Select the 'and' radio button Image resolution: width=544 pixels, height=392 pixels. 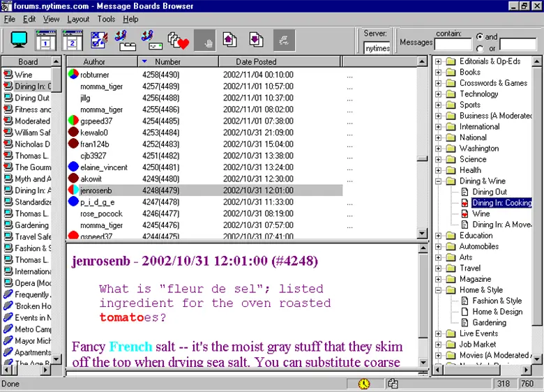tap(480, 36)
